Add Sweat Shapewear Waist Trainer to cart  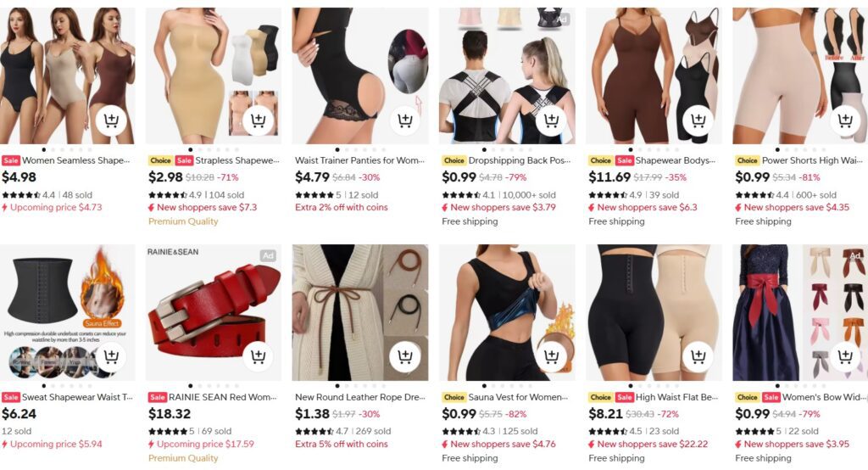click(x=111, y=356)
